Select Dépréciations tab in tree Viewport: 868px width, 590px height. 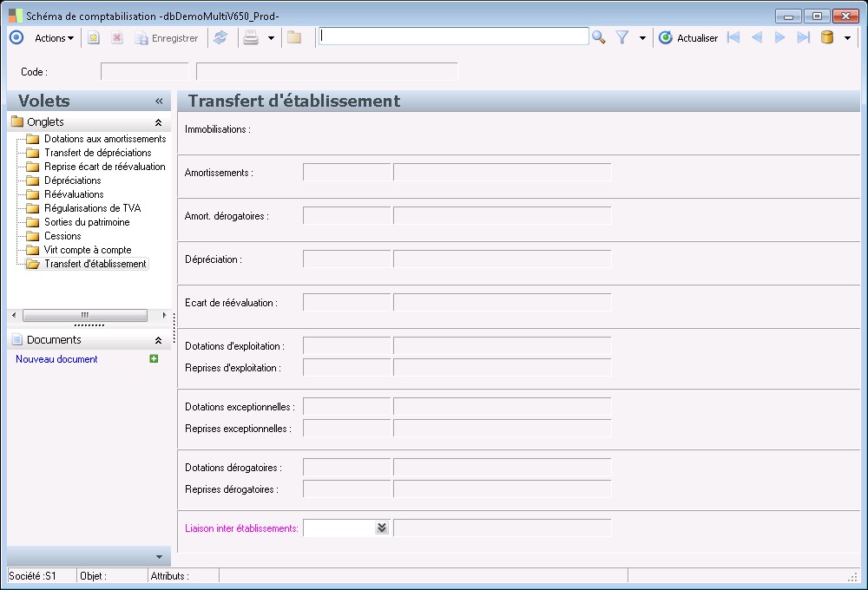coord(73,180)
